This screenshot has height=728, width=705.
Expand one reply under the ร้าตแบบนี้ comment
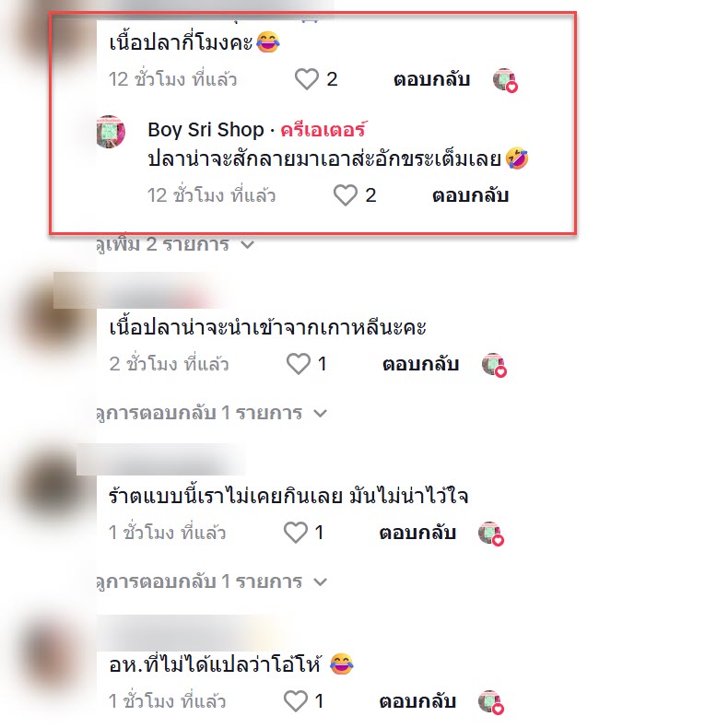tap(212, 581)
